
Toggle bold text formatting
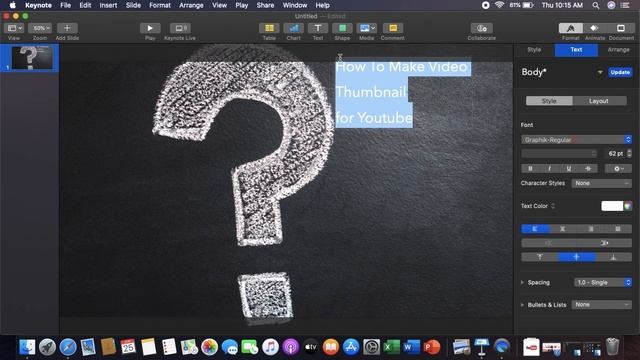tap(530, 169)
